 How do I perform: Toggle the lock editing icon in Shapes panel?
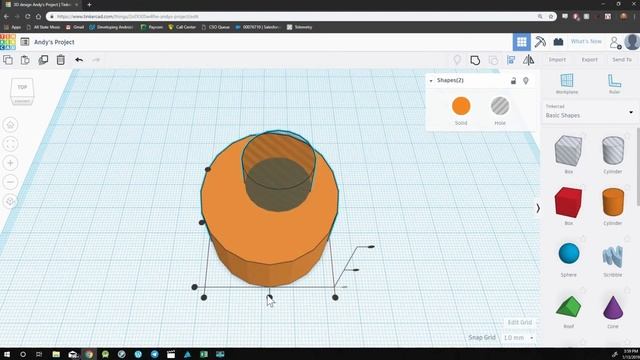pos(513,81)
